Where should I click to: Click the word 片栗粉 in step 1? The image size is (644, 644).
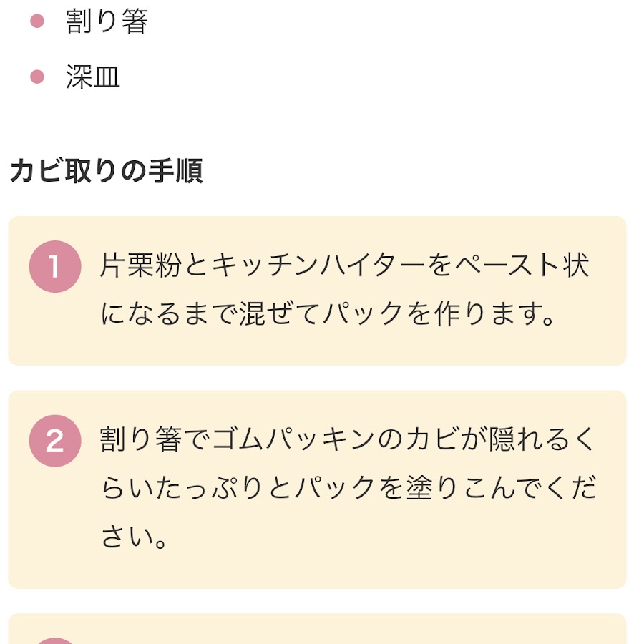141,265
